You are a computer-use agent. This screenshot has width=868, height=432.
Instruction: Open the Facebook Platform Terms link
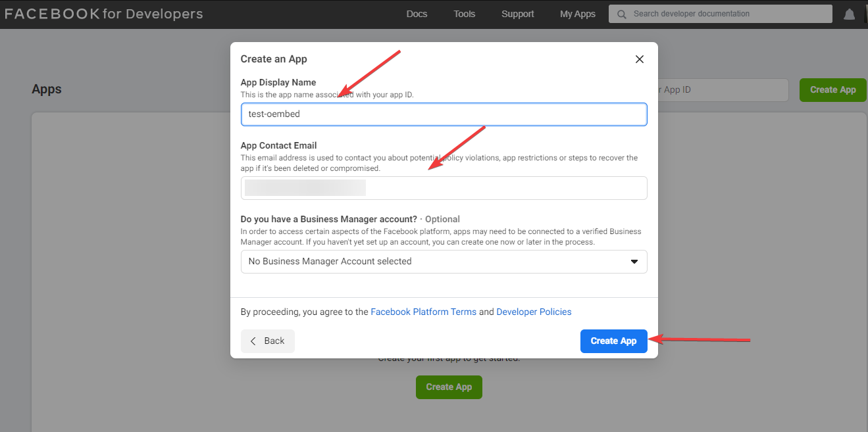pos(423,312)
